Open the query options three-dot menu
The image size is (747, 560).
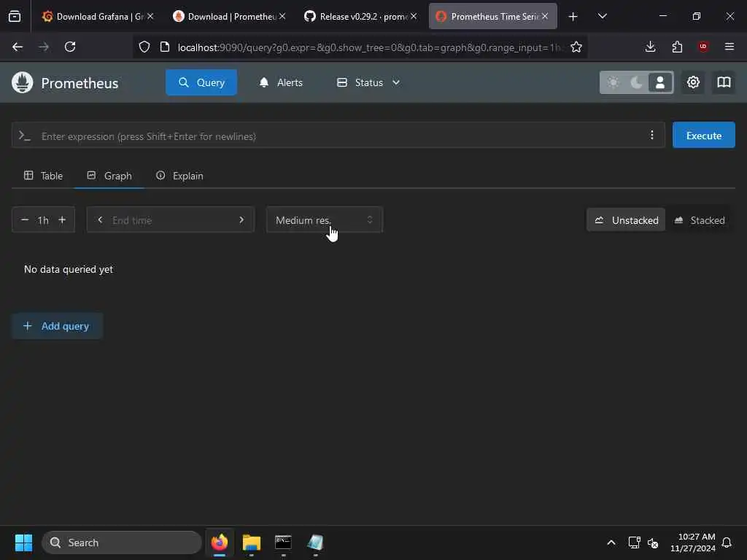pyautogui.click(x=651, y=135)
